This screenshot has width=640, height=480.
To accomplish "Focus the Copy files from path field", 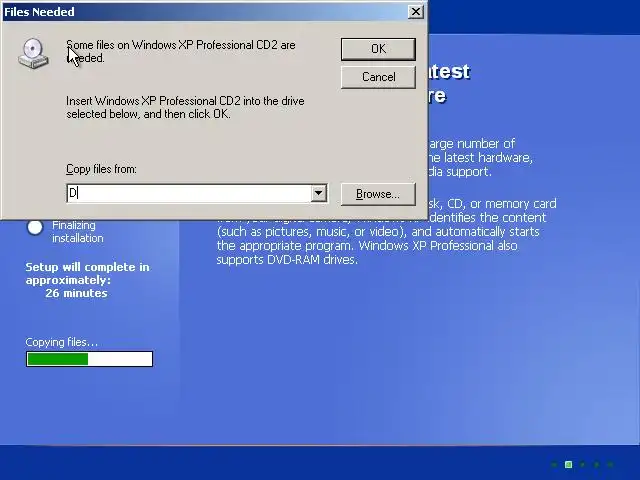I will [189, 193].
